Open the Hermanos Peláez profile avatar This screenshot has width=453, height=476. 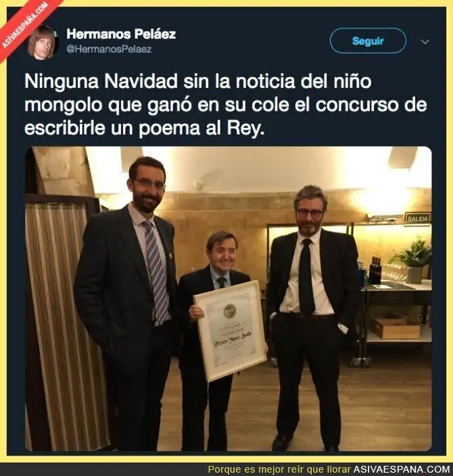(x=42, y=42)
